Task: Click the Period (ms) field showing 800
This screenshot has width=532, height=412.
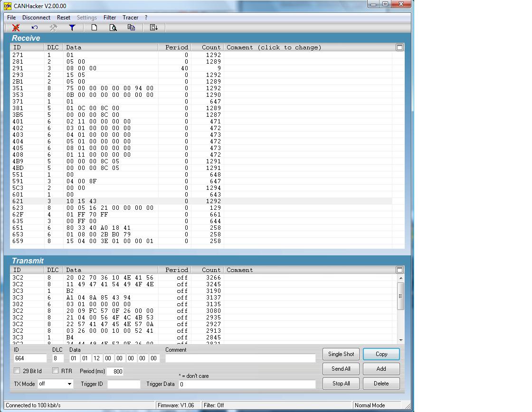Action: [115, 371]
